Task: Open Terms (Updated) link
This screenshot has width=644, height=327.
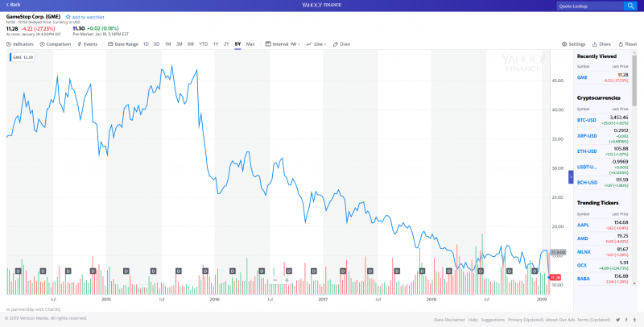Action: (593, 320)
